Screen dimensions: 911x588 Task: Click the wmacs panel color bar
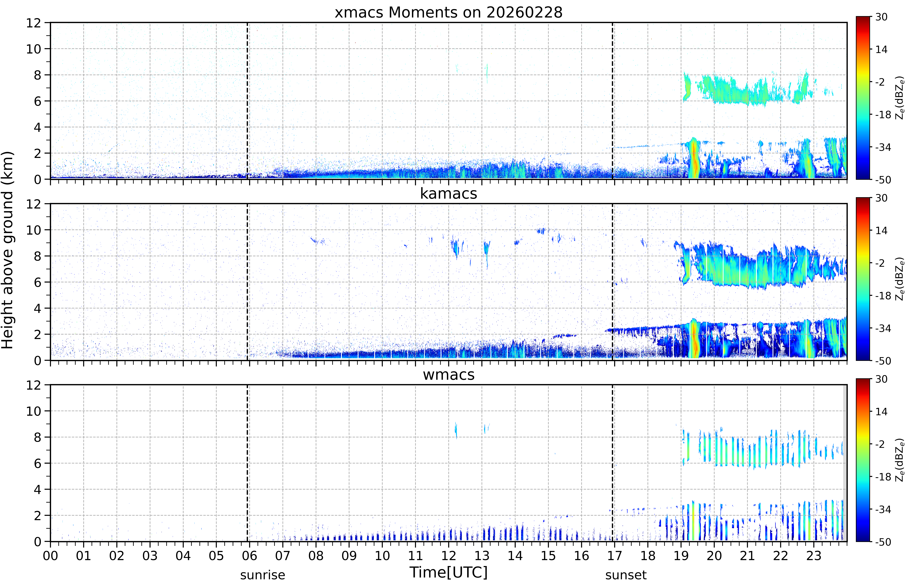click(863, 460)
